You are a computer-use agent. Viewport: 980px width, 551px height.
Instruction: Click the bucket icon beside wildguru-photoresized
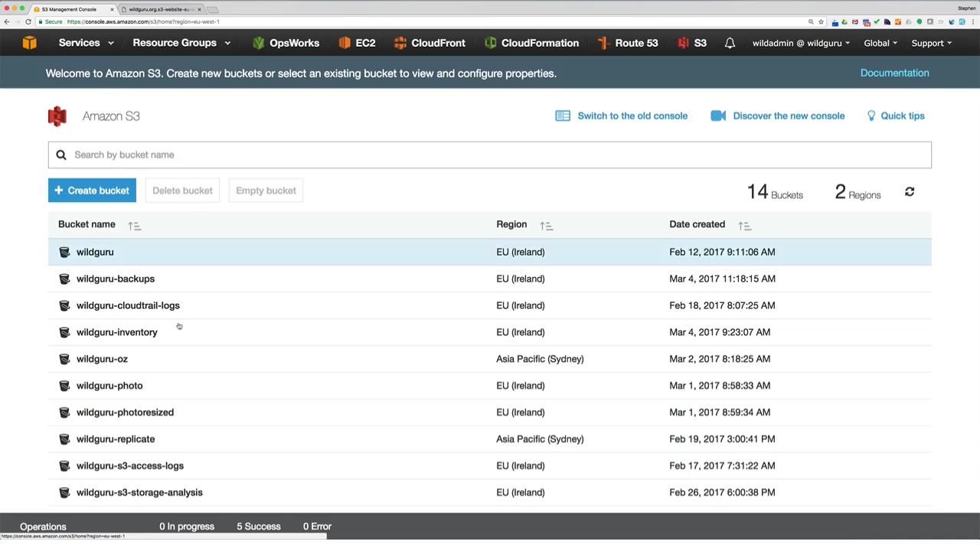click(x=64, y=412)
